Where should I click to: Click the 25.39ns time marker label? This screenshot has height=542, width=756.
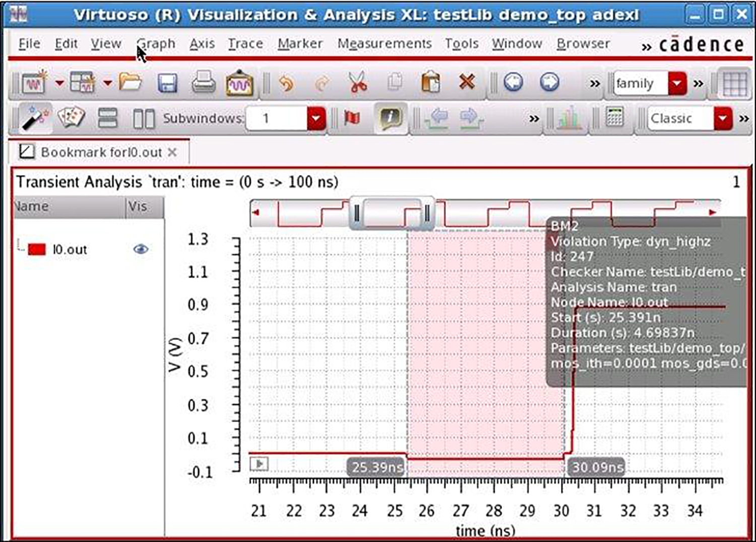point(376,467)
